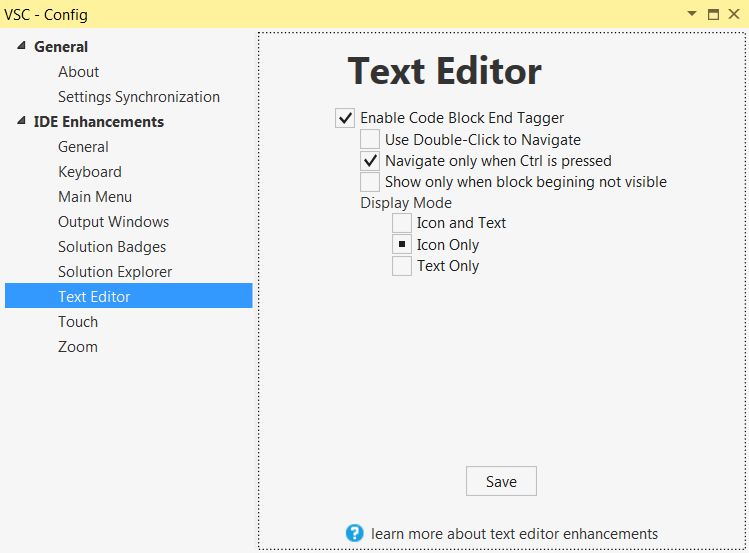
Task: Click the bold General section heading
Action: tap(61, 47)
